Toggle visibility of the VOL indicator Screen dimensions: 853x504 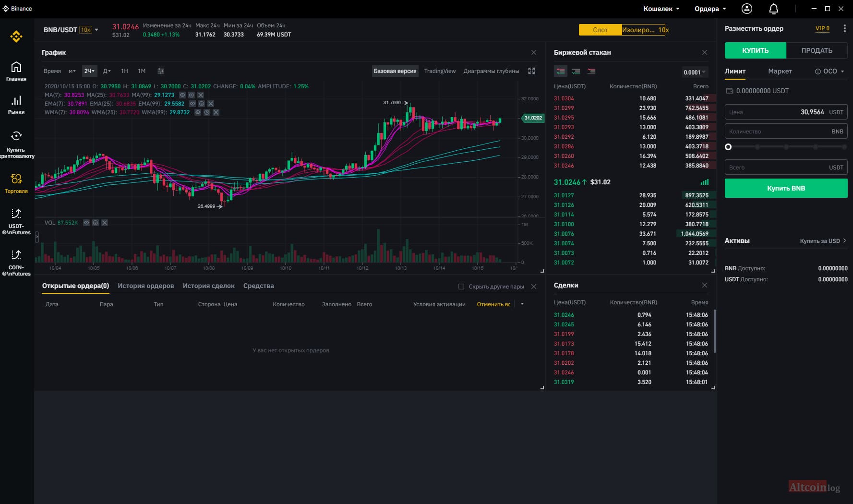(86, 223)
